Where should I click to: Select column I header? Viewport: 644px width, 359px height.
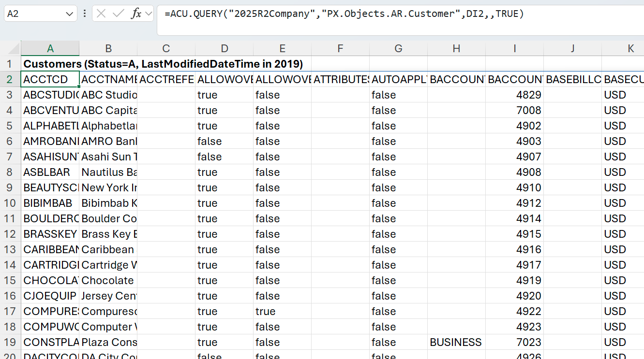click(514, 48)
